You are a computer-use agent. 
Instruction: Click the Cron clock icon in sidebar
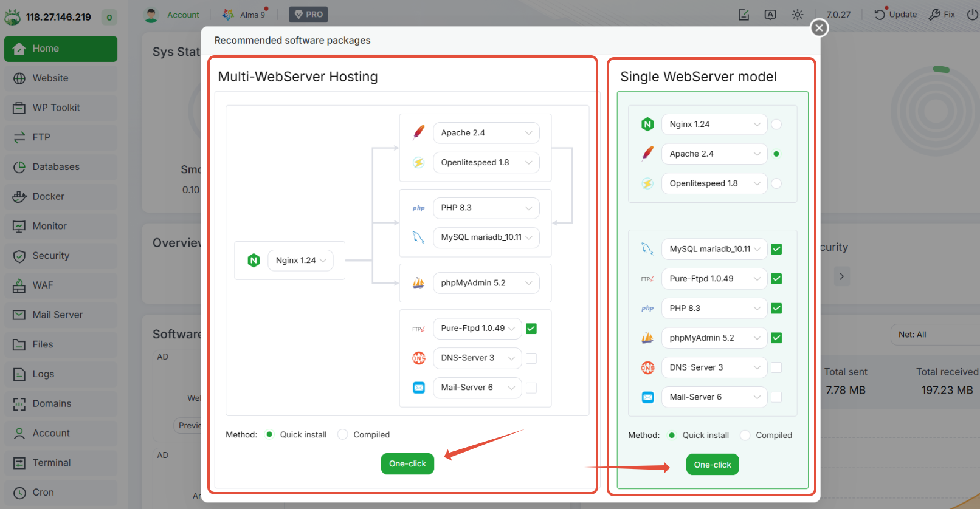click(19, 493)
